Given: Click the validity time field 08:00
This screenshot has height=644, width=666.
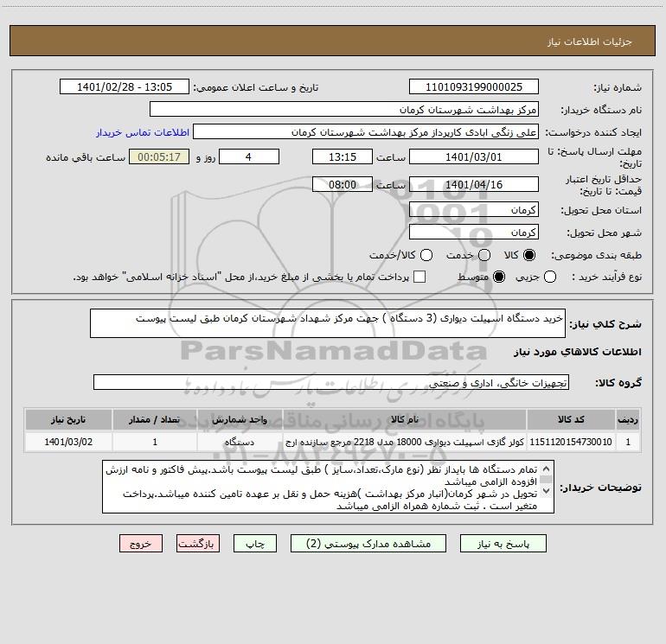Looking at the screenshot, I should coord(343,184).
